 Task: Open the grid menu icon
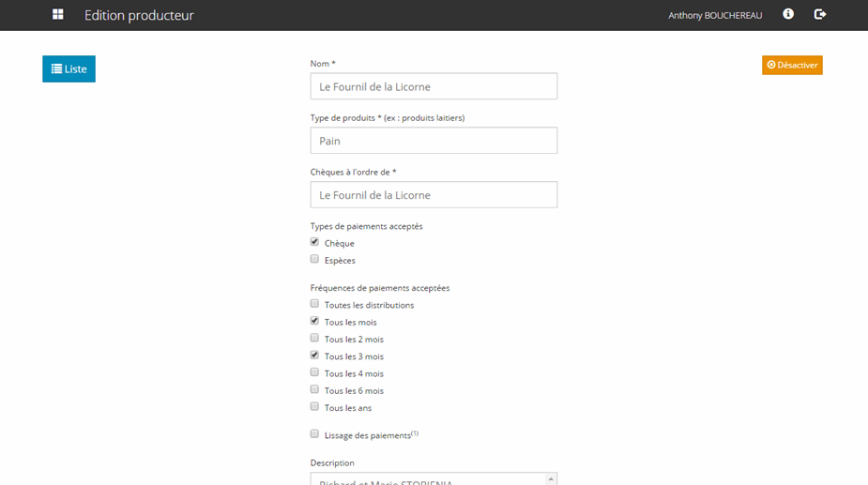[x=58, y=15]
